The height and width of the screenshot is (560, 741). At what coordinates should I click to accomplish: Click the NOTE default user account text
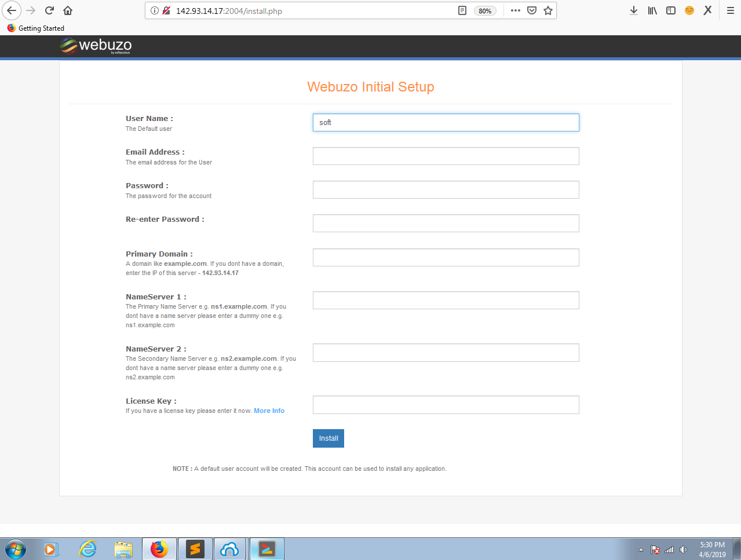pos(309,469)
